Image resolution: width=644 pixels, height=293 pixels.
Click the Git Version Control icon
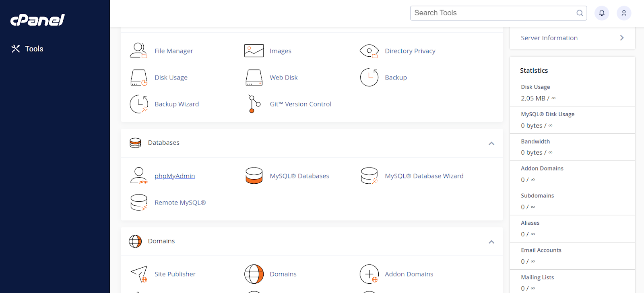(x=254, y=104)
